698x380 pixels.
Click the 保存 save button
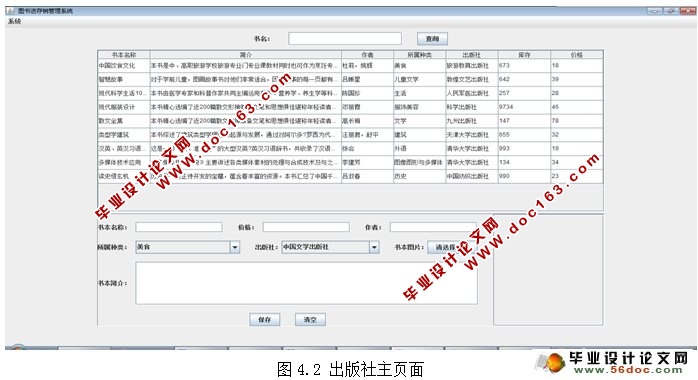click(x=264, y=319)
